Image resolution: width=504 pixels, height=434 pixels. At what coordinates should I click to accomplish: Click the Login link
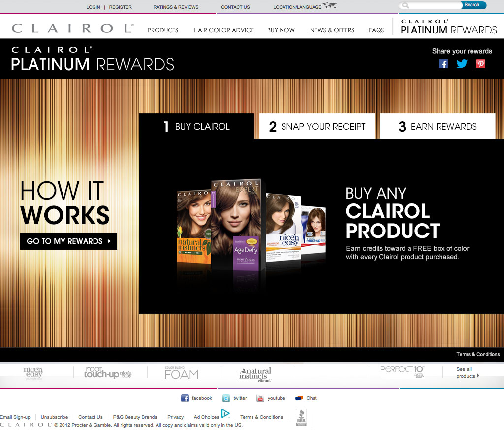point(93,7)
